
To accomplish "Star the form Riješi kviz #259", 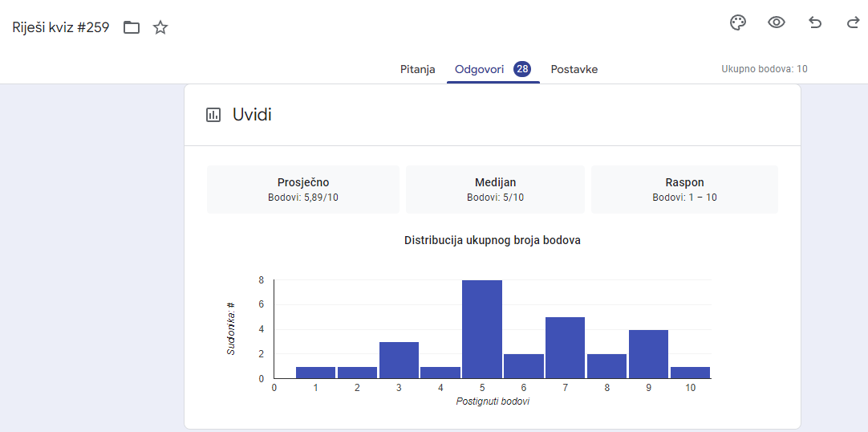I will coord(160,27).
